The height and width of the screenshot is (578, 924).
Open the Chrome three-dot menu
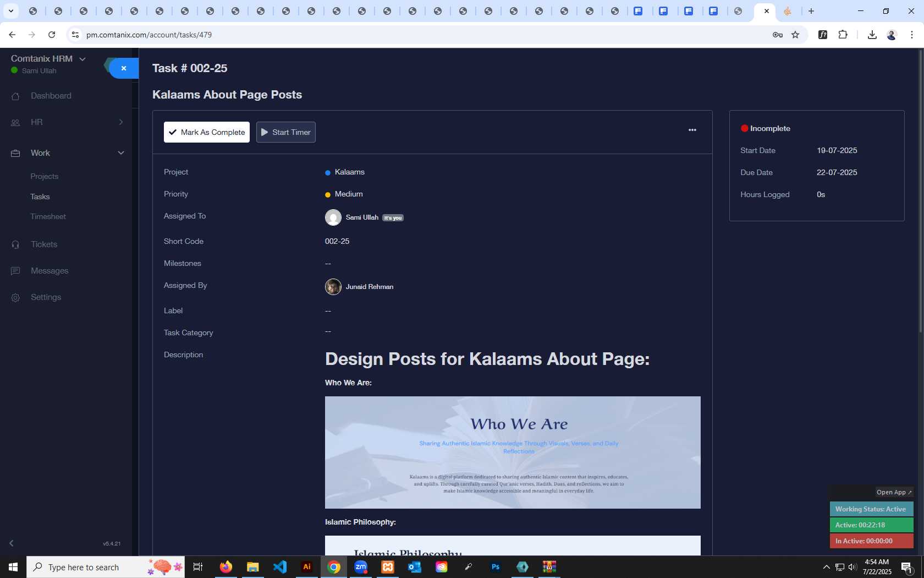[x=912, y=35]
